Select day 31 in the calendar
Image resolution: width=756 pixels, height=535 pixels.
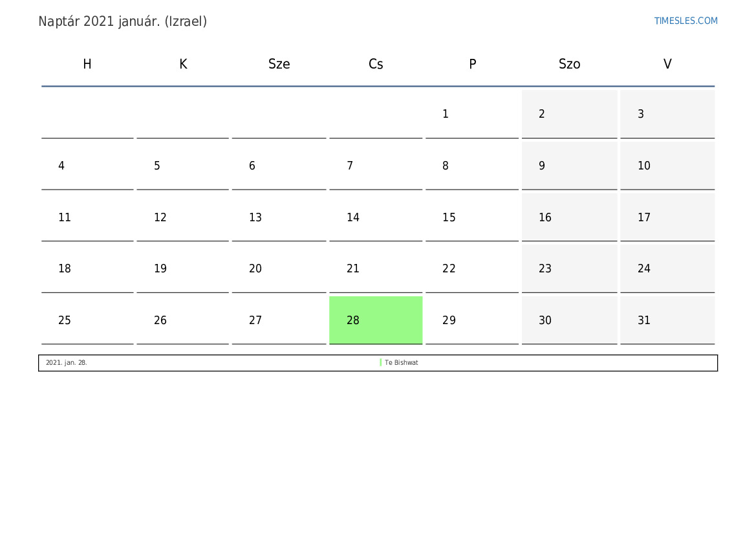667,320
